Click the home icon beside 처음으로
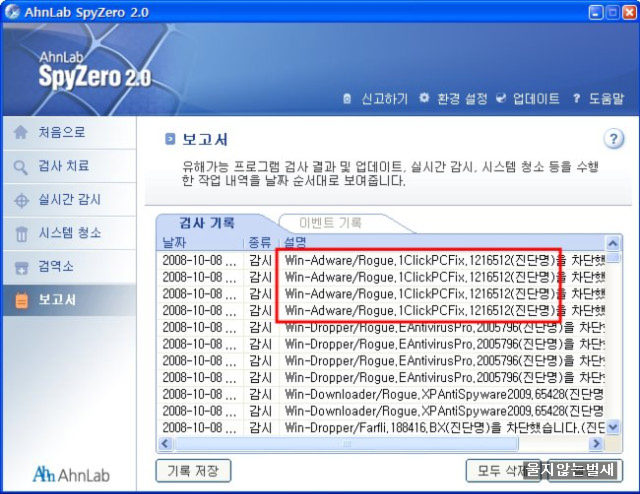Viewport: 640px width, 494px height. (20, 132)
